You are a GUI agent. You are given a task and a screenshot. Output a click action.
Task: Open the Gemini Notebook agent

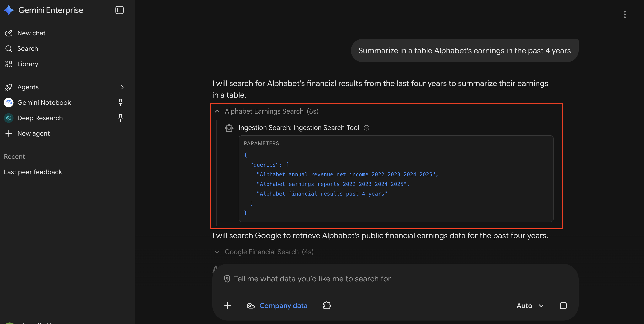coord(44,102)
